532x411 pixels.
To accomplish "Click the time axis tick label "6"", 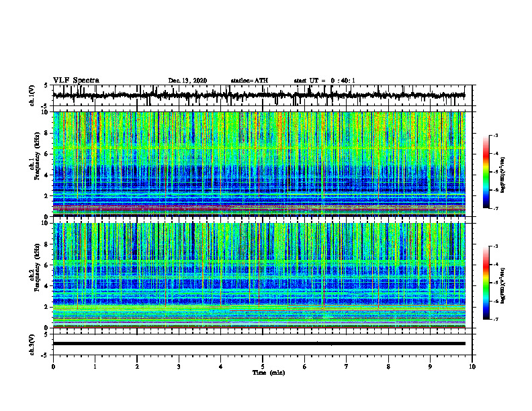I will [305, 367].
